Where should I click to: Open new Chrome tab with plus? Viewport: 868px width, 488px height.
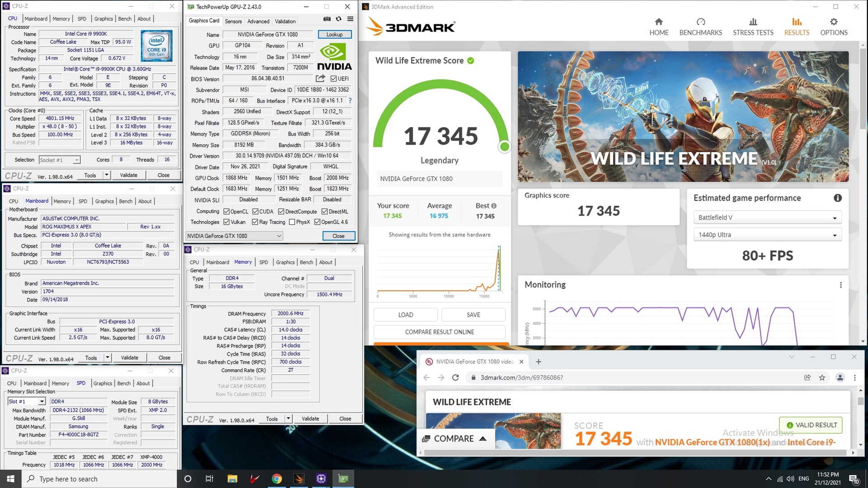[538, 361]
